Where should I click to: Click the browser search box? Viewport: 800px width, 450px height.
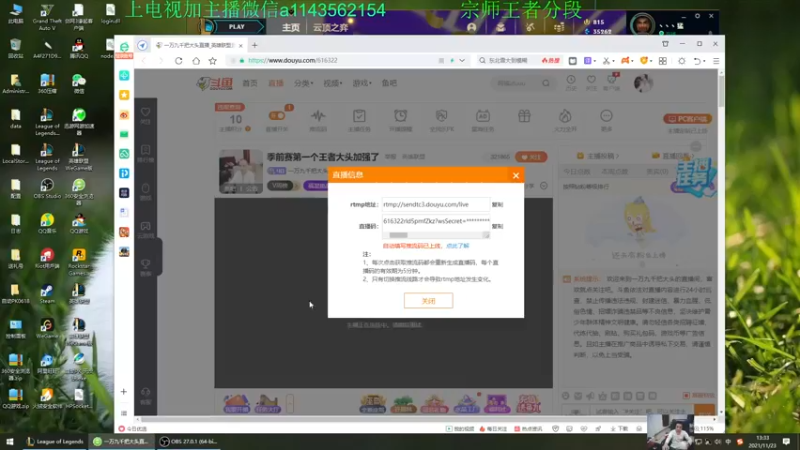coord(510,61)
